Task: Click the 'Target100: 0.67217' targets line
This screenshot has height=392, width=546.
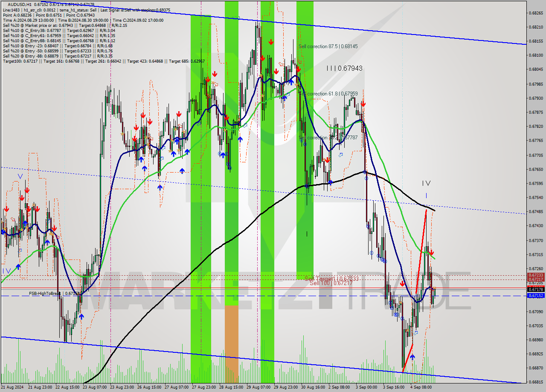Action: [104, 61]
